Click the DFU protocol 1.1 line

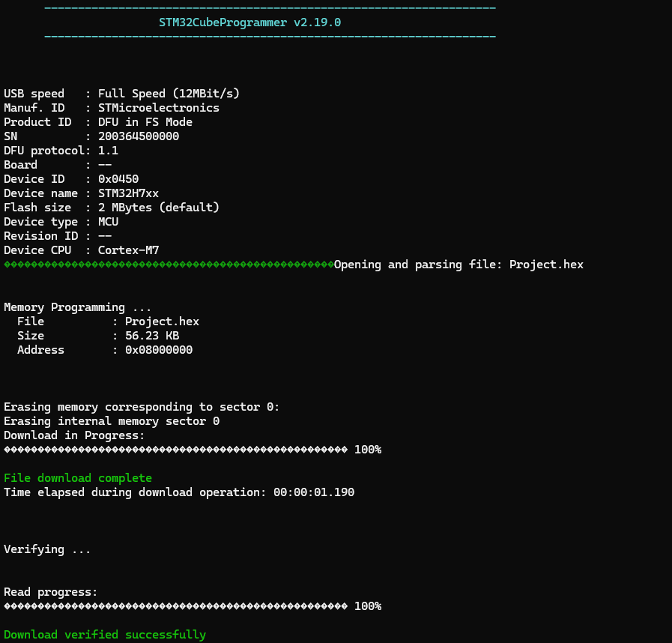click(61, 151)
